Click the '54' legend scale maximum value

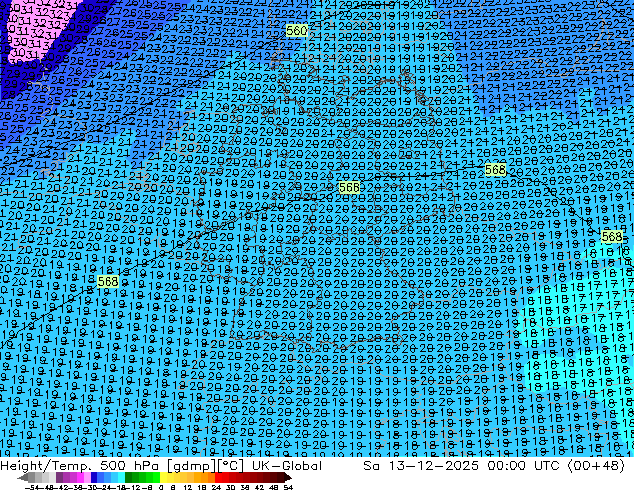[287, 488]
